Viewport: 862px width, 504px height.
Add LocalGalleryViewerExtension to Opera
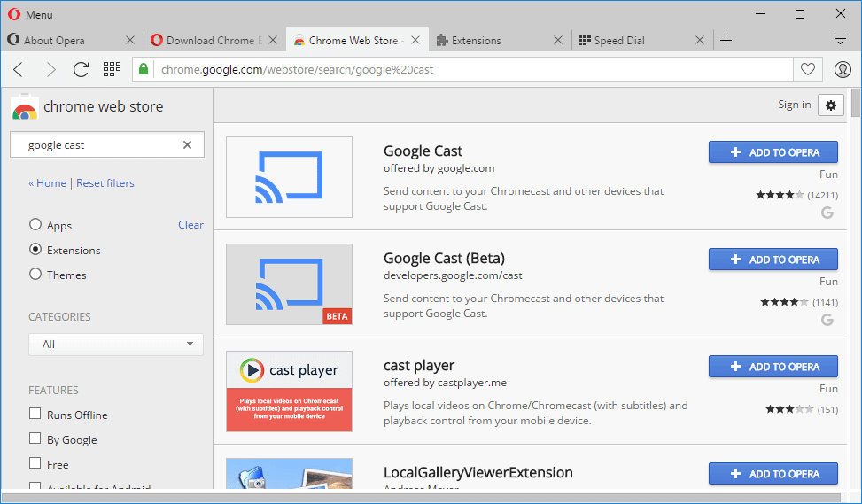click(x=773, y=474)
